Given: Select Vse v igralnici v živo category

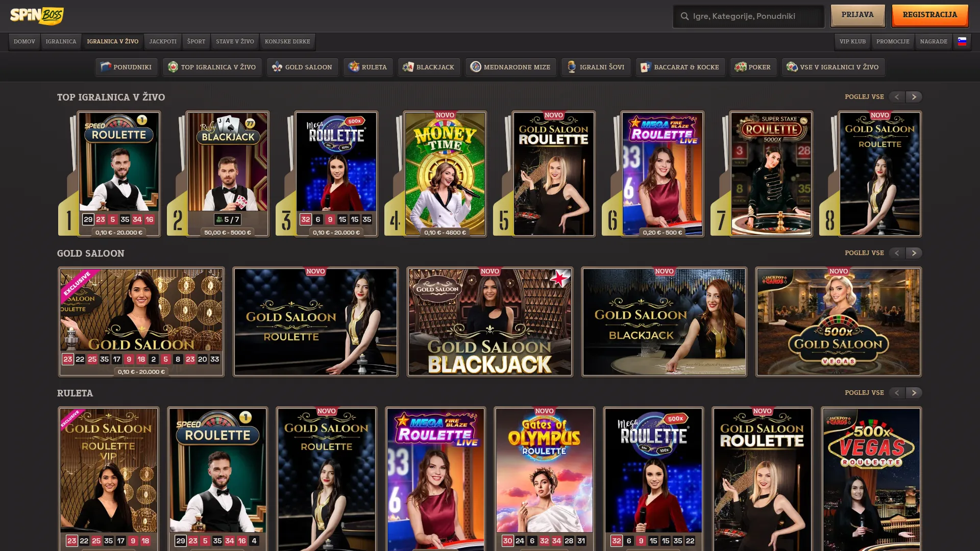Looking at the screenshot, I should tap(833, 67).
